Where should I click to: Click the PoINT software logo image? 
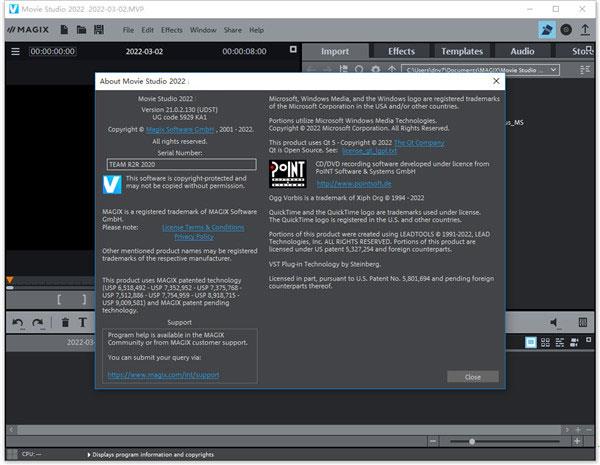pos(288,174)
